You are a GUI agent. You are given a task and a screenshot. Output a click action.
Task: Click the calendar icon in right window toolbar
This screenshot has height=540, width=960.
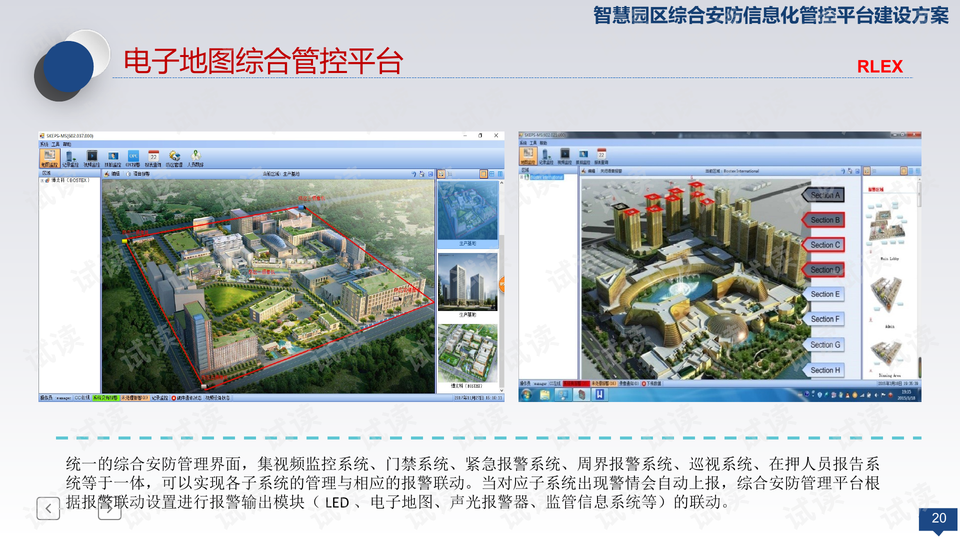tap(602, 156)
